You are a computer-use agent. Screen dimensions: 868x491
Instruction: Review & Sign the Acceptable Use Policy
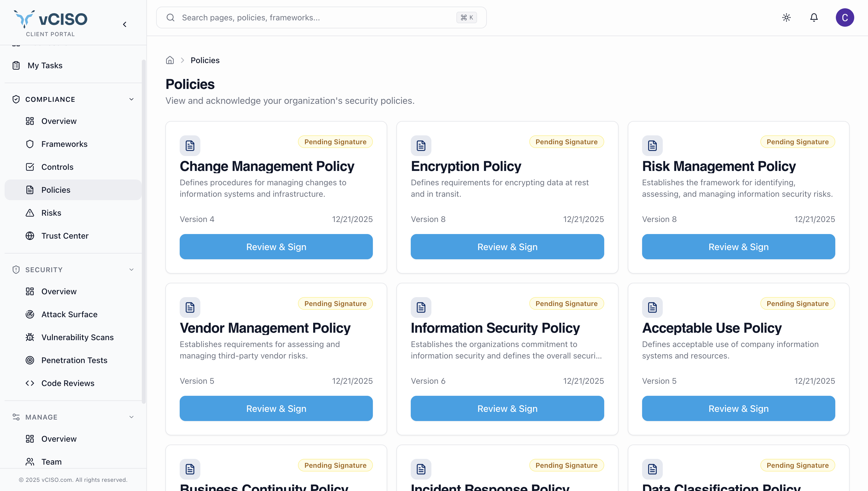[739, 408]
